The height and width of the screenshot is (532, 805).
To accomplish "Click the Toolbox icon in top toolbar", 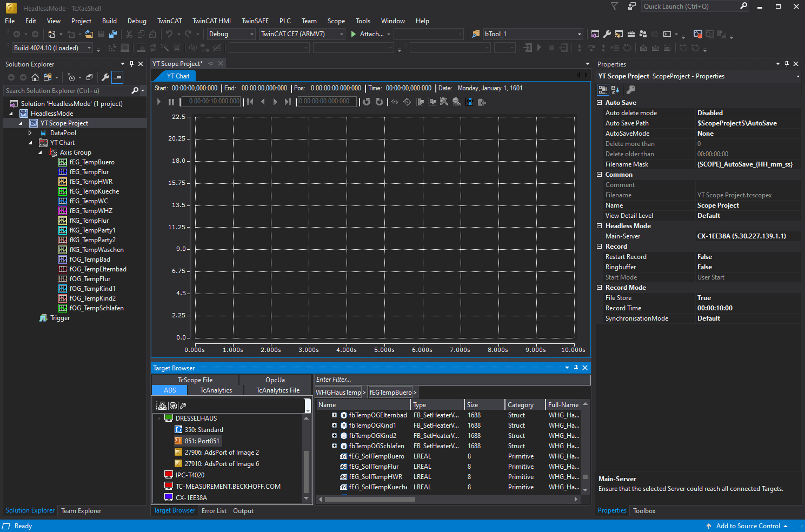I will pos(631,34).
